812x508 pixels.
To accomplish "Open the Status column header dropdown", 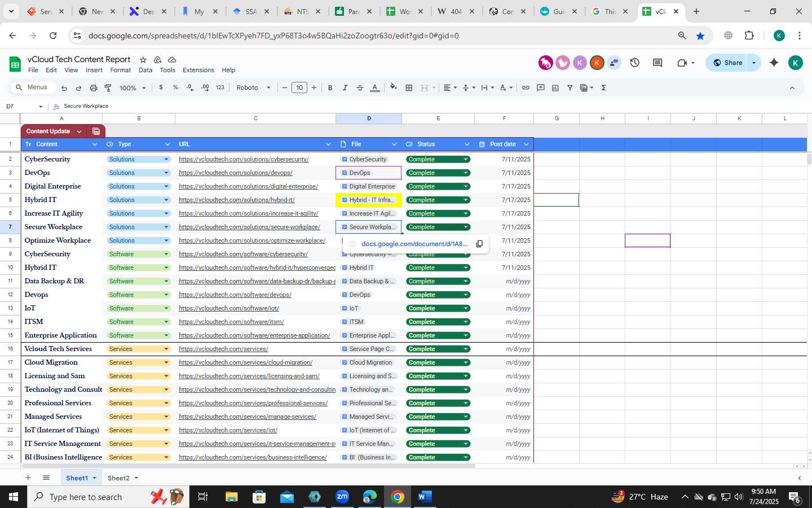I will click(x=466, y=144).
